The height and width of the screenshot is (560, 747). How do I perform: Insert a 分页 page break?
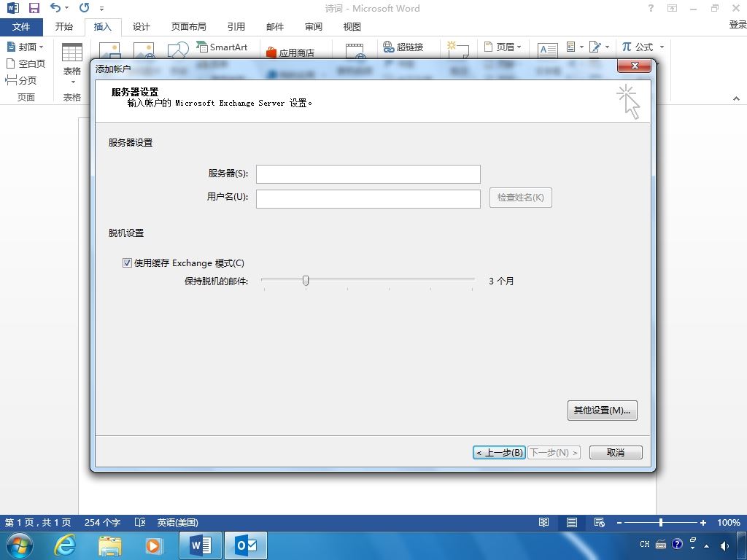[21, 80]
